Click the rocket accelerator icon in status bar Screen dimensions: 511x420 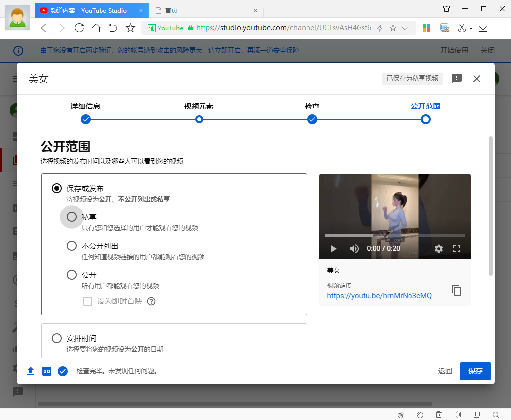pyautogui.click(x=401, y=415)
